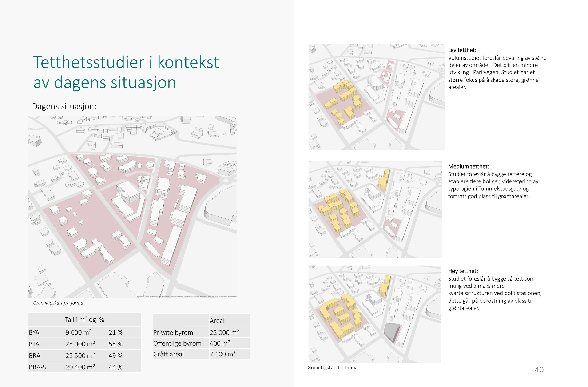Click the paragraph starting 'Studiet foreslår å bygge så tett'
Viewport: 588px width, 387px height.
(x=495, y=293)
